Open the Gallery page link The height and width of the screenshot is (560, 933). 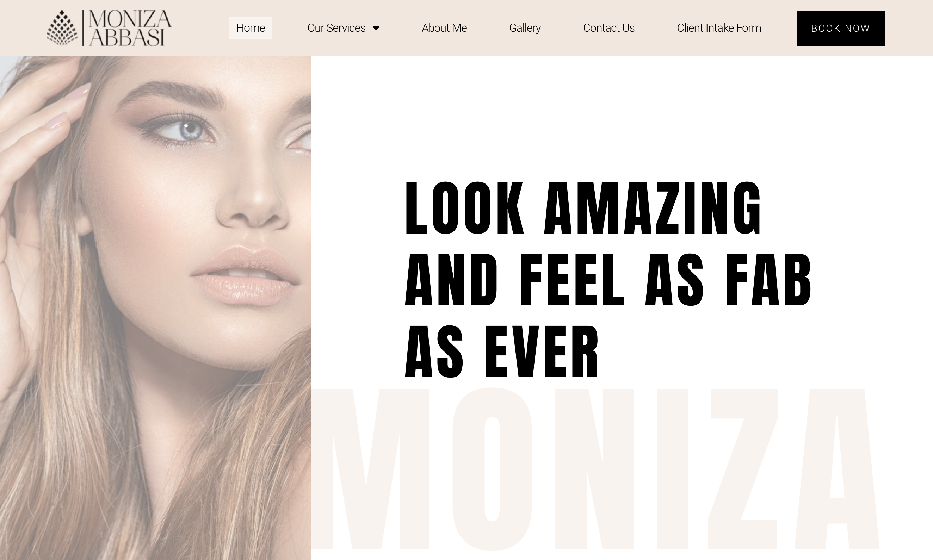coord(525,28)
